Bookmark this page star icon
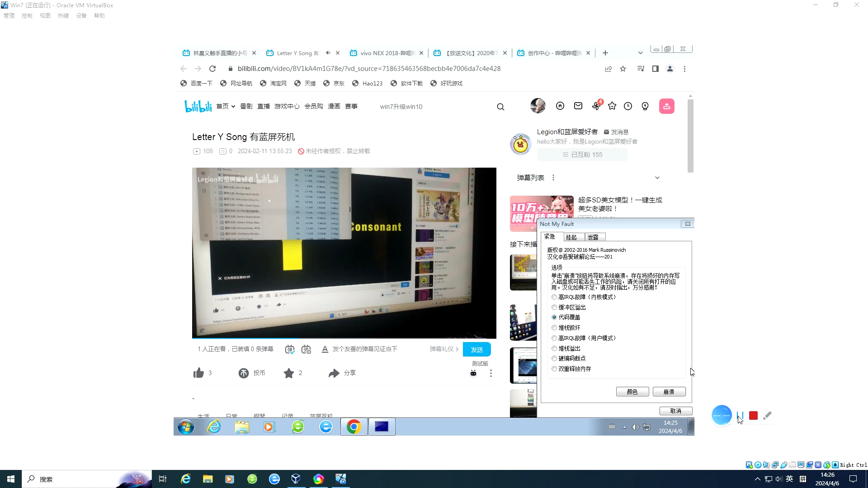The height and width of the screenshot is (488, 868). pyautogui.click(x=623, y=69)
